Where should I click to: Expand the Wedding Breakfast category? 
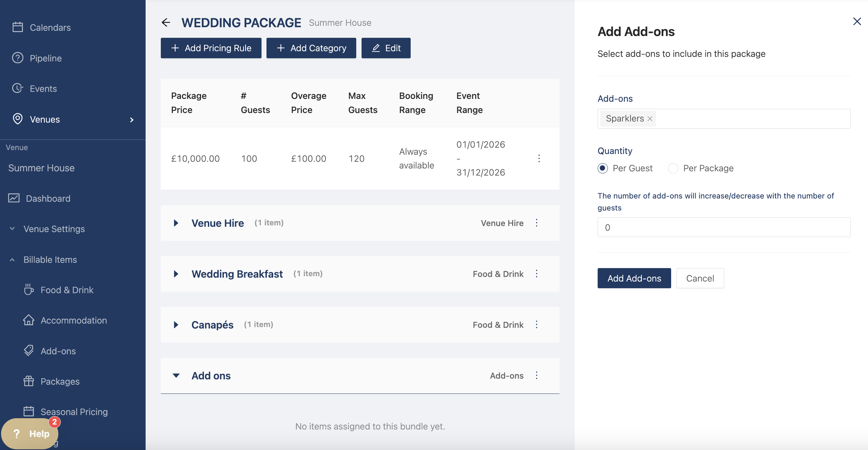click(x=176, y=274)
